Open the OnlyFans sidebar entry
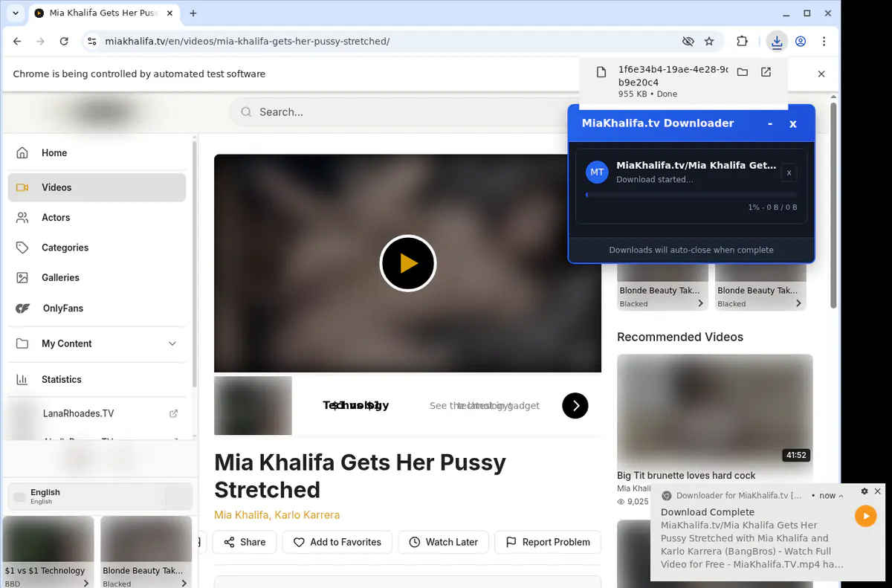 pos(97,308)
